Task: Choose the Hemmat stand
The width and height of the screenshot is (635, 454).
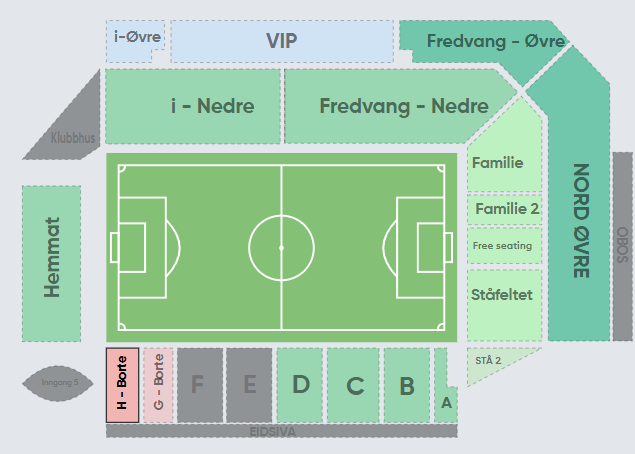Action: click(51, 263)
